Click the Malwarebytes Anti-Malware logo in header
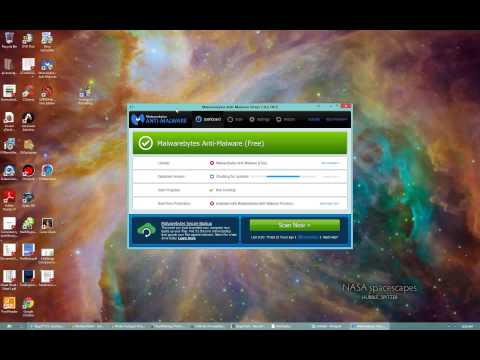The height and width of the screenshot is (360, 480). pos(159,119)
